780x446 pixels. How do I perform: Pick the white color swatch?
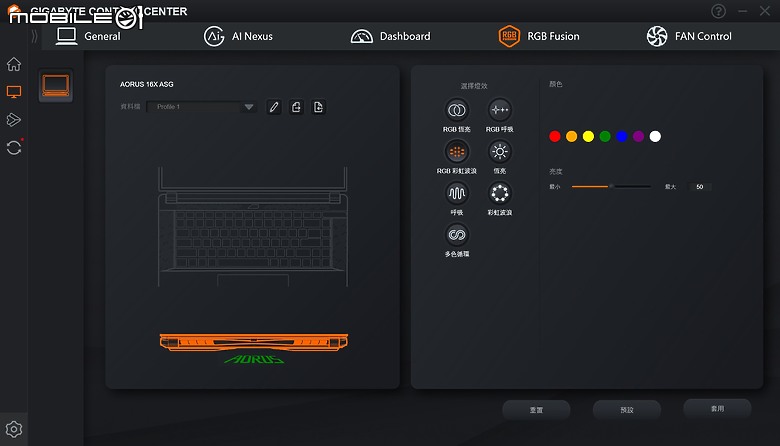(x=655, y=136)
